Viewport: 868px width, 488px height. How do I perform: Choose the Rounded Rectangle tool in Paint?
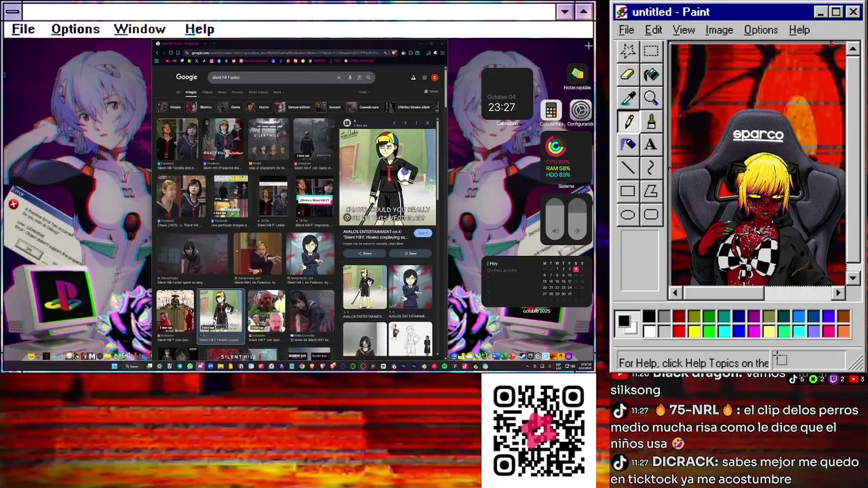point(651,215)
